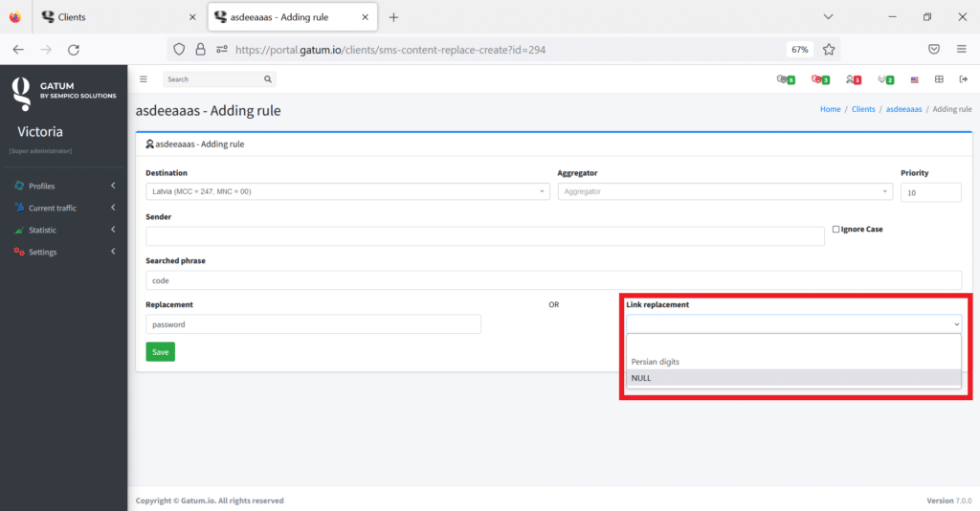This screenshot has width=980, height=511.
Task: Open a new tab with plus icon
Action: pos(393,17)
